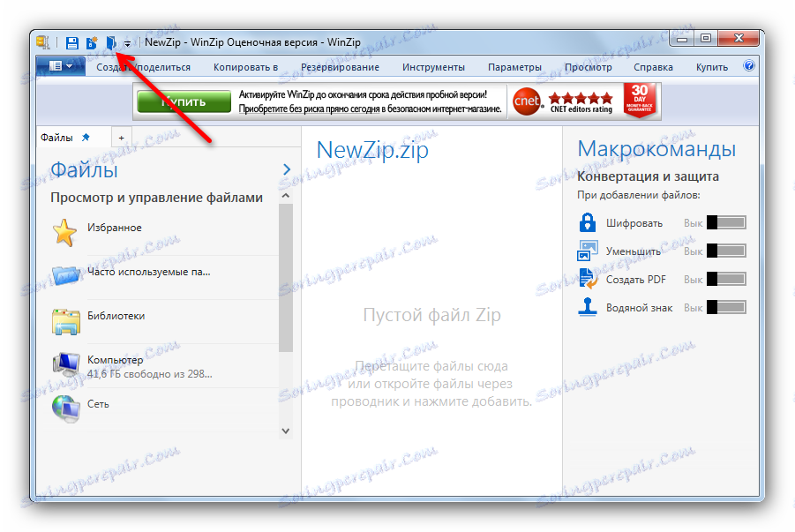Screen dimensions: 795x532
Task: Select the Избранное label
Action: tap(115, 228)
